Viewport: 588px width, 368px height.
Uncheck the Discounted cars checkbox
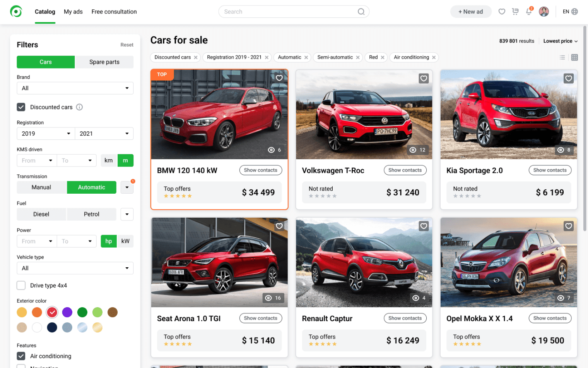21,107
